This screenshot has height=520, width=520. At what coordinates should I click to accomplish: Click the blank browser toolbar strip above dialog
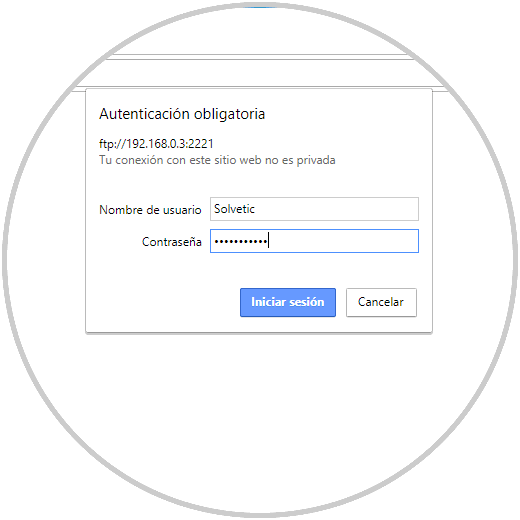260,73
